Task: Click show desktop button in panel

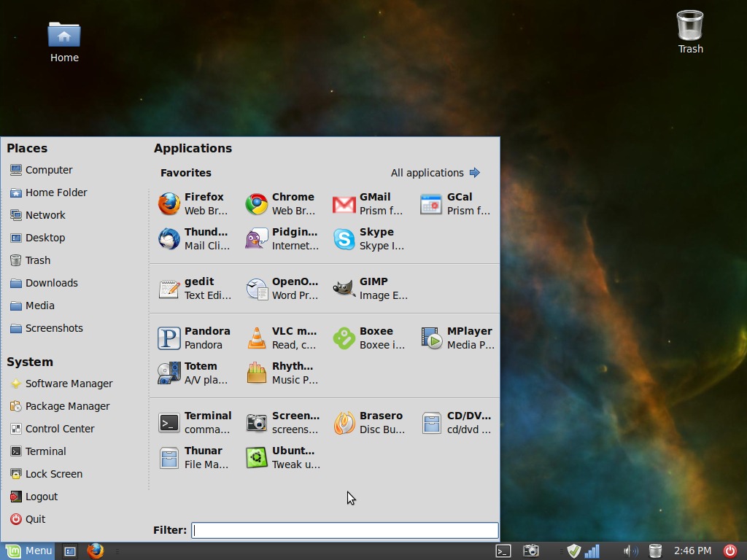Action: click(70, 551)
